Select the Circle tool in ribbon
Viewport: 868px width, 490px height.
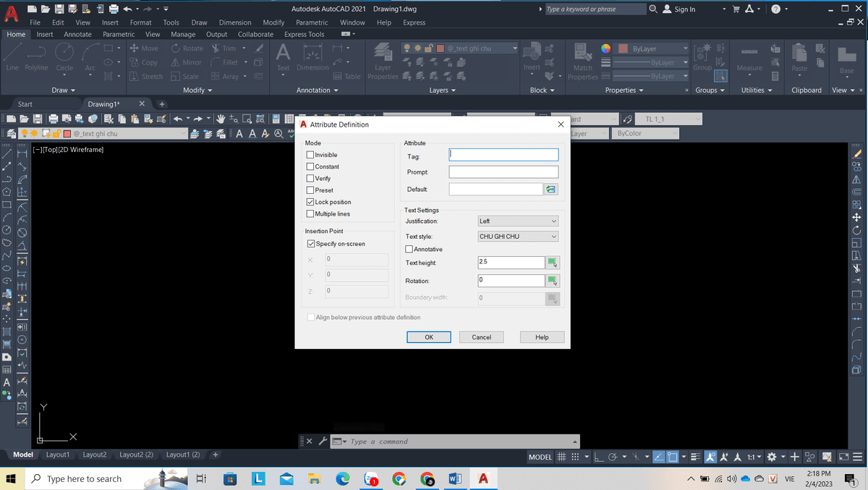click(x=64, y=56)
